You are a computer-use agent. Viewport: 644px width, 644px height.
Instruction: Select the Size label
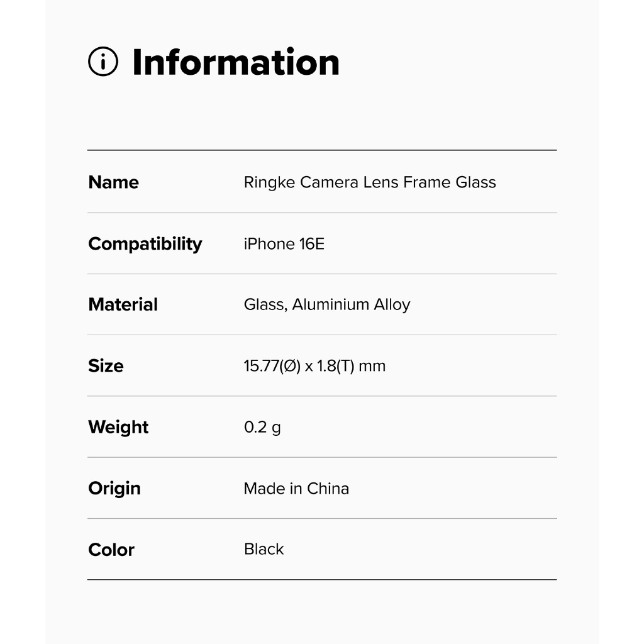[x=106, y=365]
